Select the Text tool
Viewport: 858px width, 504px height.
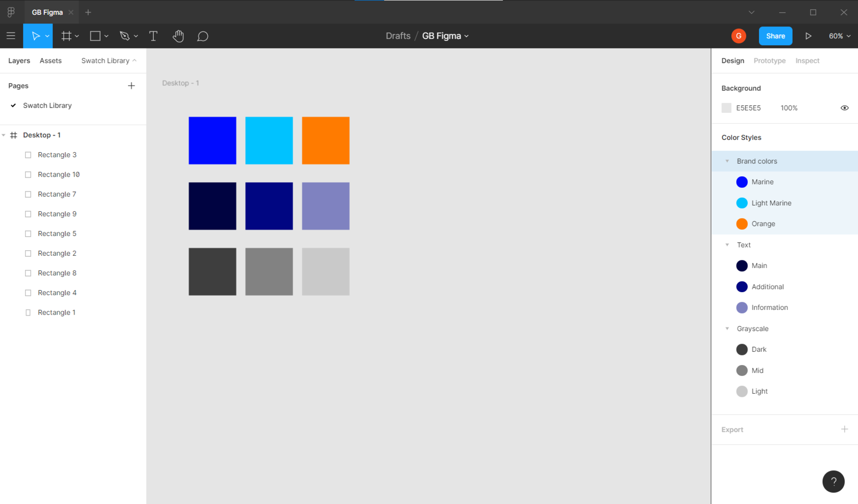pyautogui.click(x=153, y=36)
